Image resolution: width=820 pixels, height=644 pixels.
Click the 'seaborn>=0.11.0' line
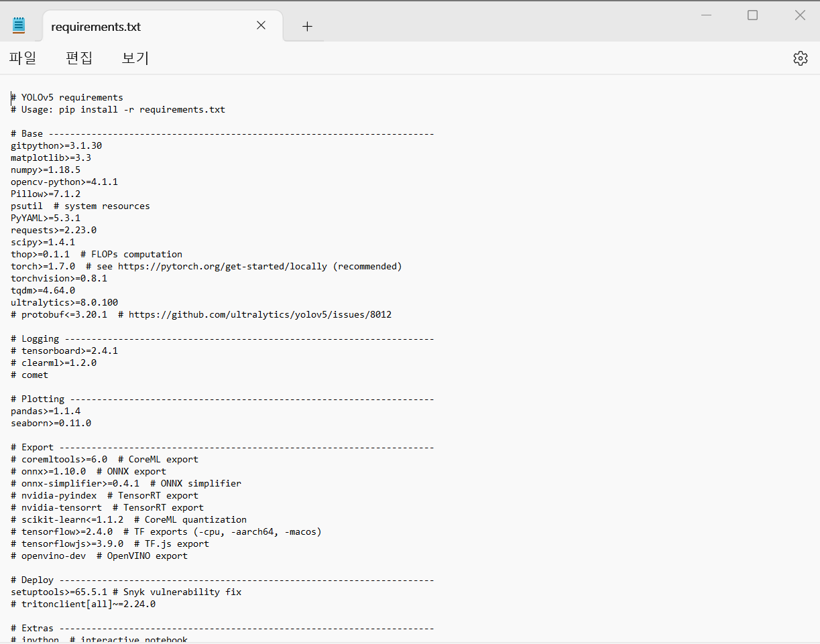[x=51, y=423]
